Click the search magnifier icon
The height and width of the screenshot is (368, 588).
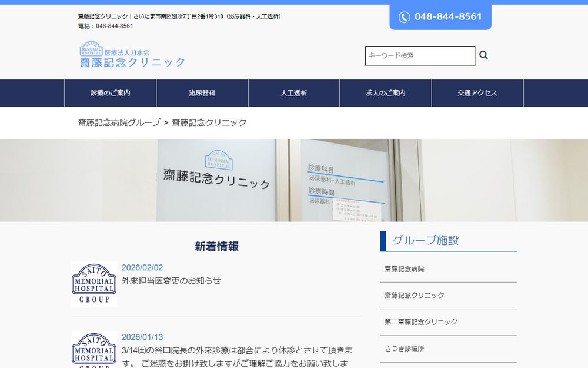click(483, 55)
